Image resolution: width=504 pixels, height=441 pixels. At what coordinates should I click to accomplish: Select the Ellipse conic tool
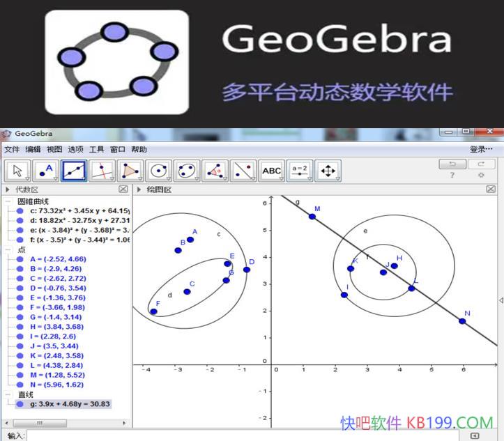tap(187, 171)
